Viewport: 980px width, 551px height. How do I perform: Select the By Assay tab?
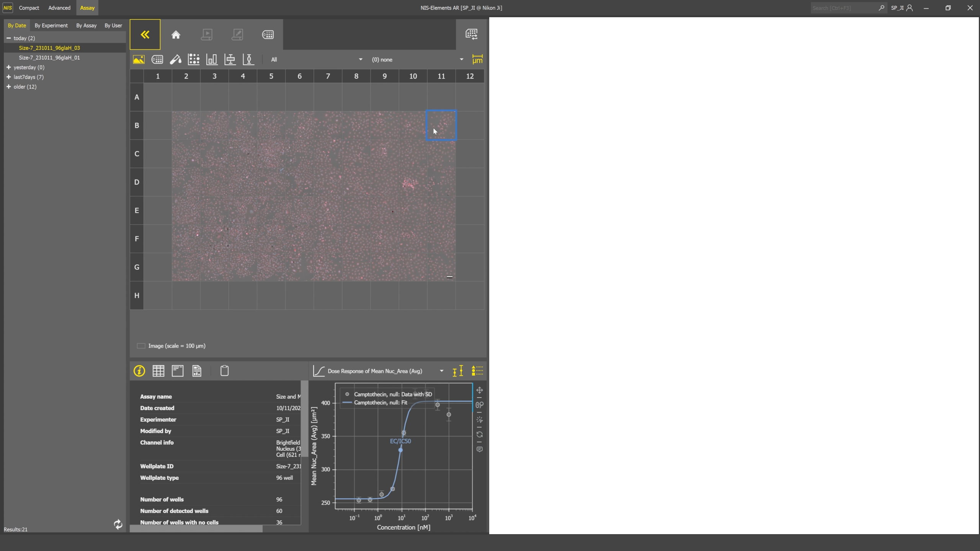pyautogui.click(x=86, y=25)
